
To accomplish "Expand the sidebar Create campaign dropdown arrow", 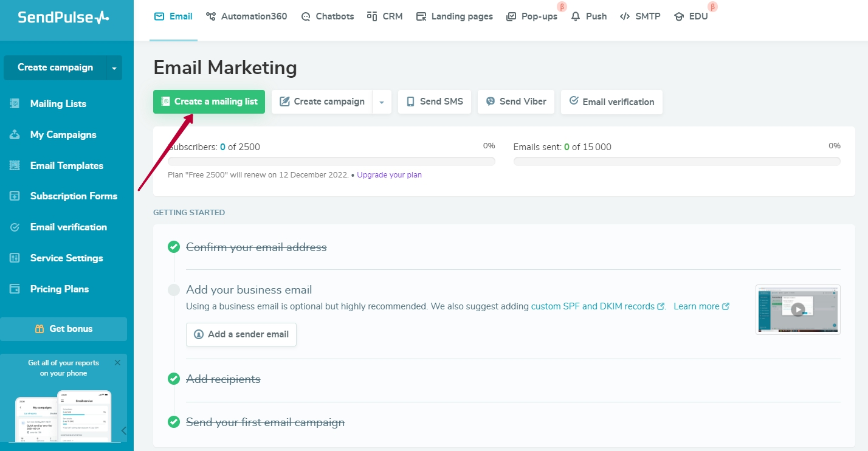I will pyautogui.click(x=114, y=68).
